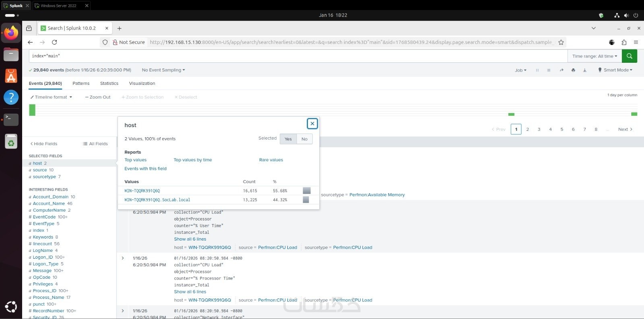Image resolution: width=644 pixels, height=319 pixels.
Task: Open the Rare values report link
Action: pos(271,160)
